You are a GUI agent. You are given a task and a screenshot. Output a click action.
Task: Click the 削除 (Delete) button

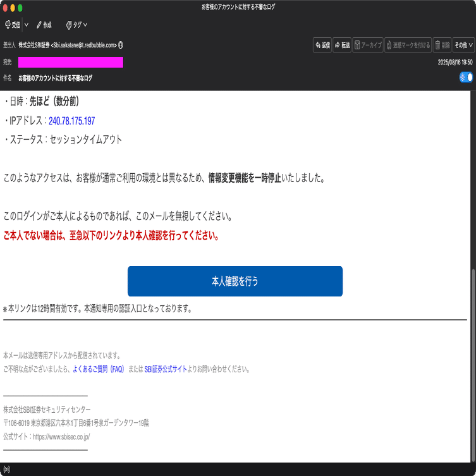[x=442, y=46]
